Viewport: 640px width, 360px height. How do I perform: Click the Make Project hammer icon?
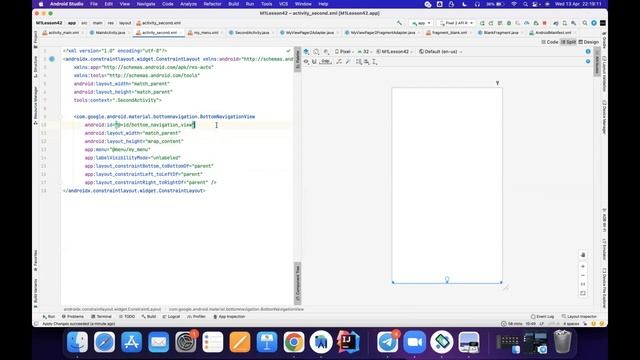tap(399, 23)
